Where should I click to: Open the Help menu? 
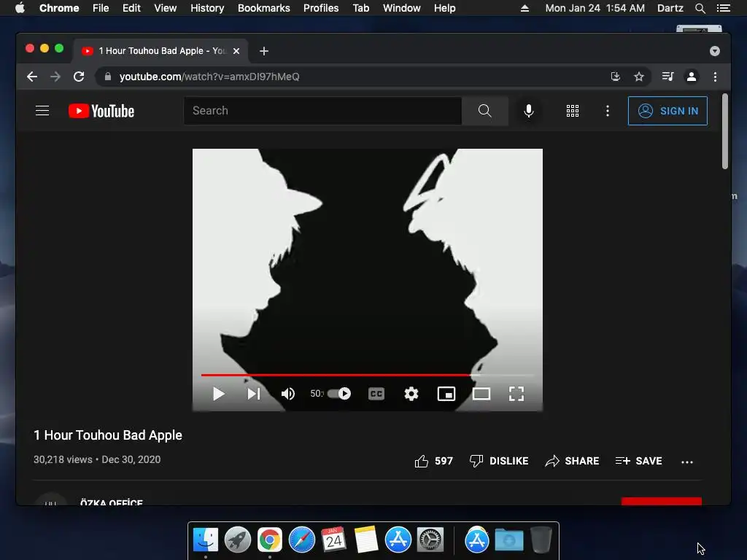coord(444,8)
